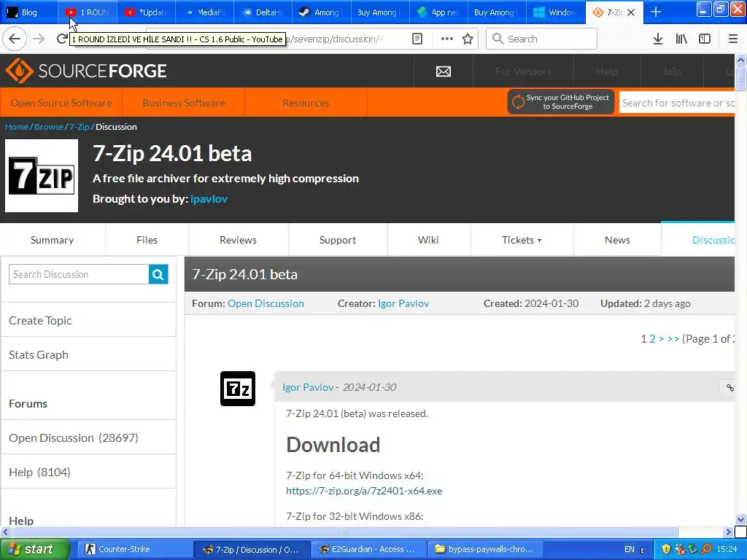This screenshot has width=747, height=560.
Task: Switch to E2Guardian taskbar window
Action: point(367,549)
